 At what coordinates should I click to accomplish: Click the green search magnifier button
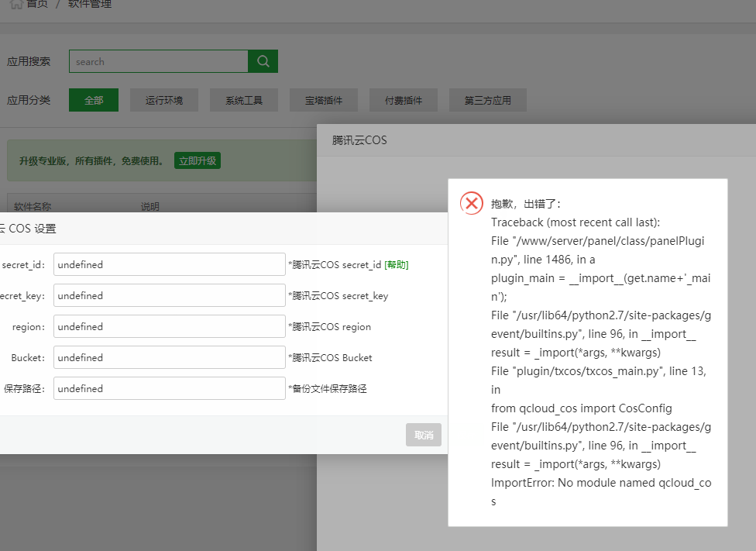coord(263,61)
